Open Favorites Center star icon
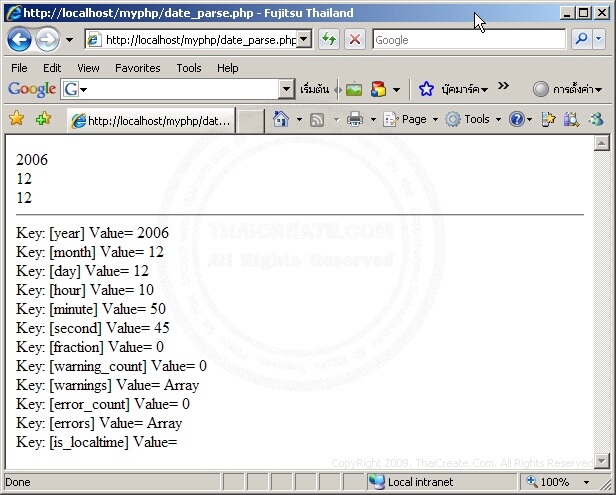616x495 pixels. [16, 118]
